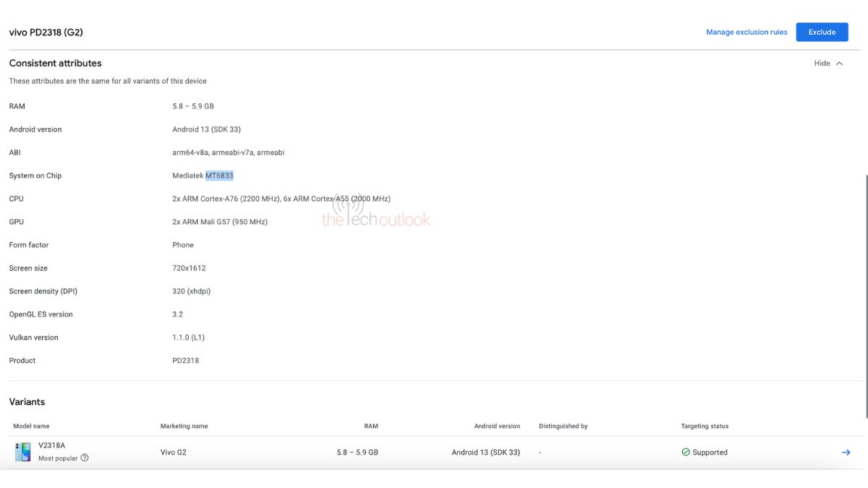Open V2318A variant details arrow
Viewport: 868px width, 488px height.
846,453
